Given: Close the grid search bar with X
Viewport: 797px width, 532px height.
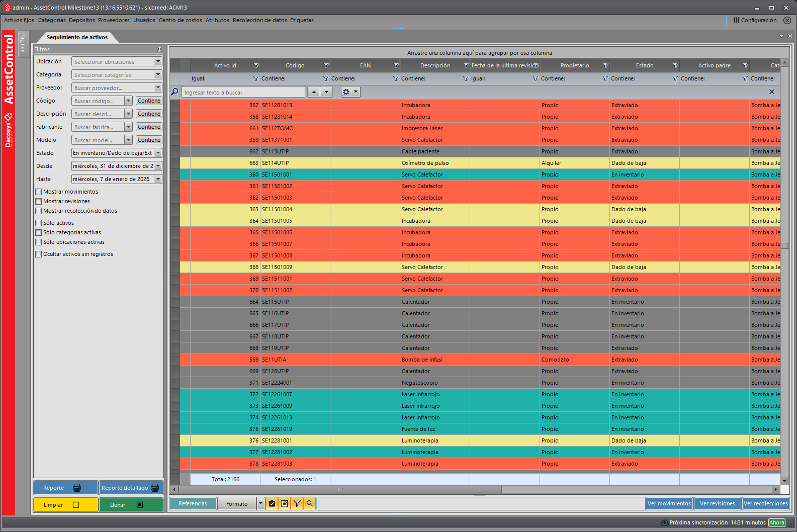Looking at the screenshot, I should tap(772, 92).
